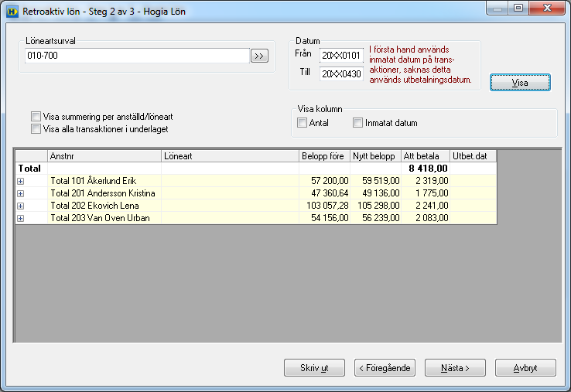Cancel with Avbryt button
Image resolution: width=571 pixels, height=392 pixels.
pos(525,368)
